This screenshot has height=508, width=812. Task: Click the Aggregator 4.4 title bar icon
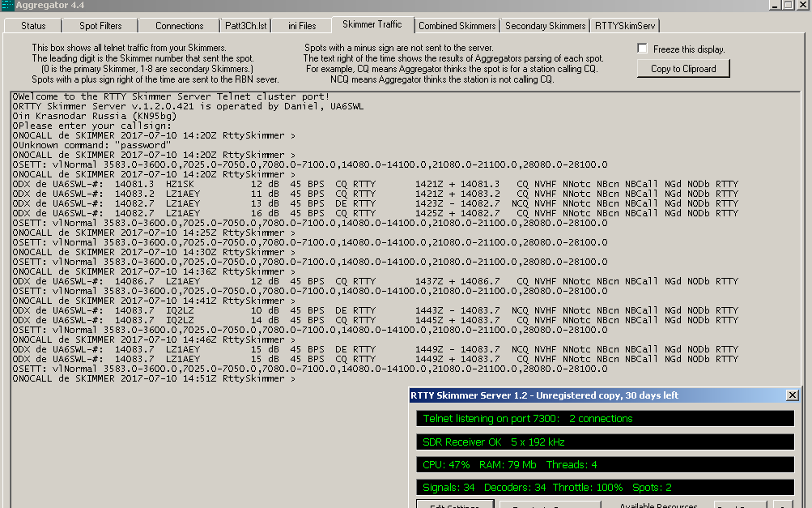pyautogui.click(x=7, y=5)
